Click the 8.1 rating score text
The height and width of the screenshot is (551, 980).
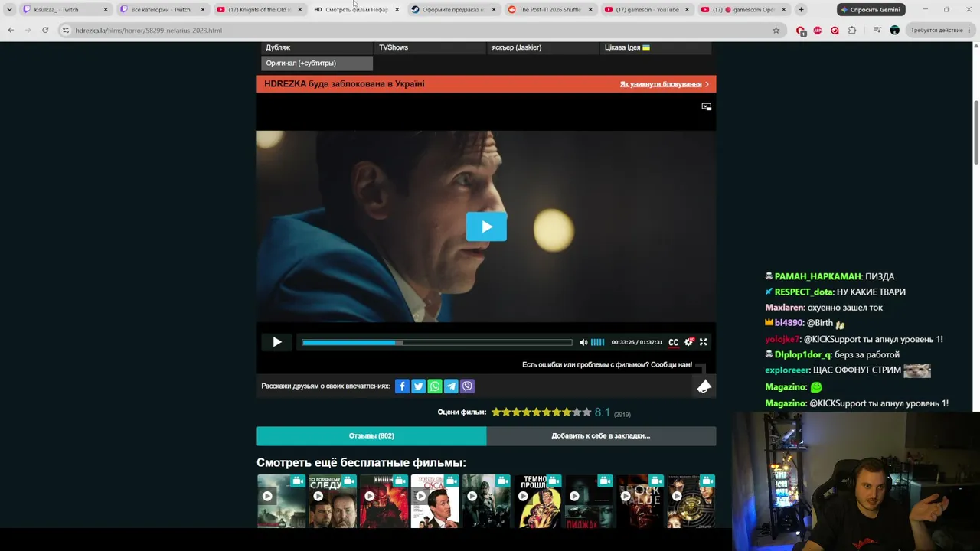point(603,412)
